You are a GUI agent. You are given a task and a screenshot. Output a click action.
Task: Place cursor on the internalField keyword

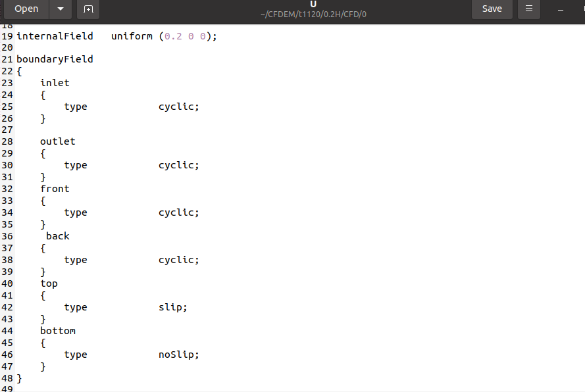point(55,36)
